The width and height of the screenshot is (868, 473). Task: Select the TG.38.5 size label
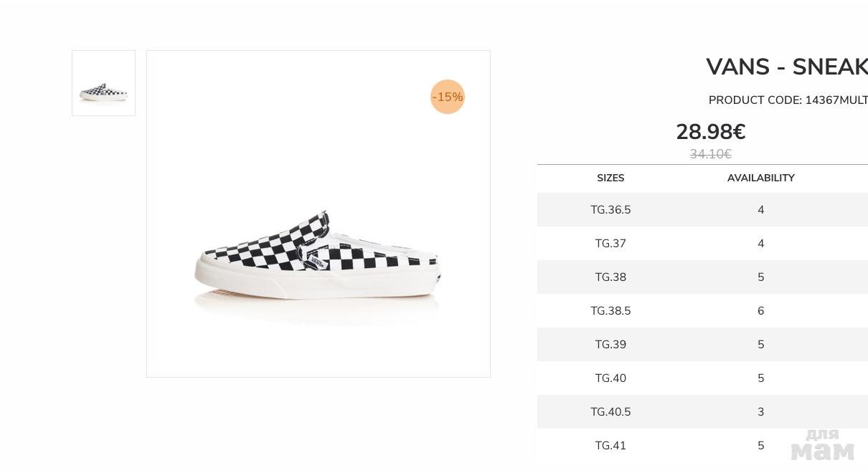click(x=610, y=311)
